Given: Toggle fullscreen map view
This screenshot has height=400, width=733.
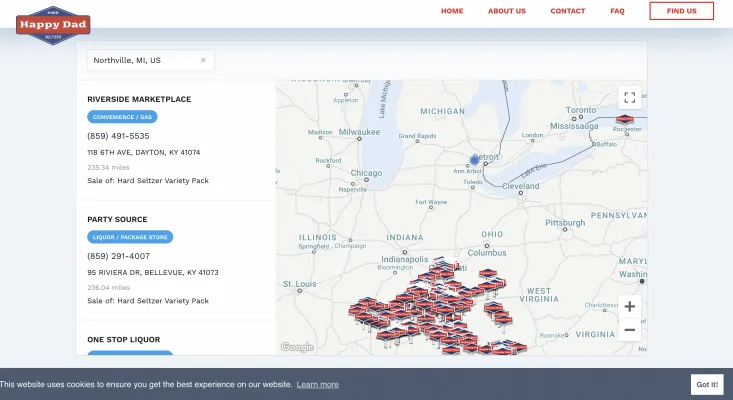Looking at the screenshot, I should pos(630,97).
